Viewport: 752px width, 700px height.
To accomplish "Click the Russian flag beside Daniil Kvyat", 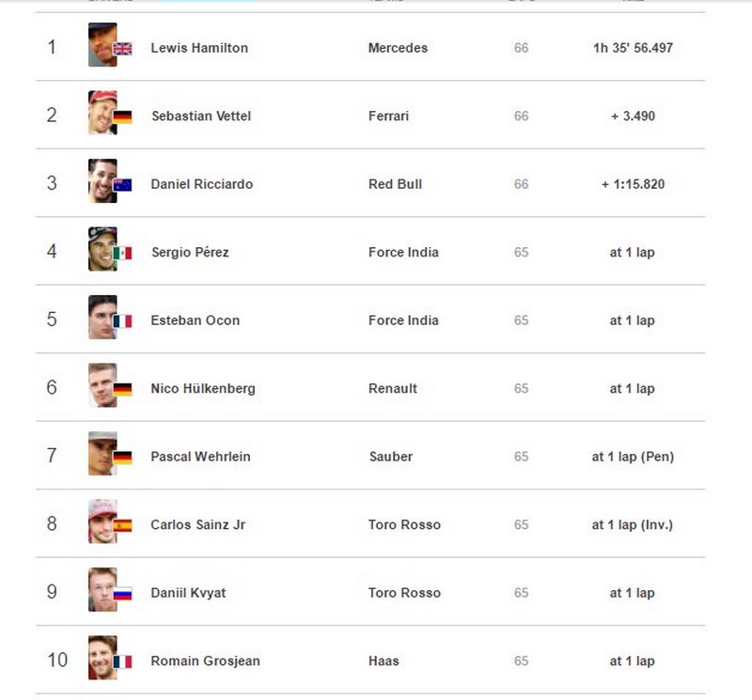I will pos(122,594).
